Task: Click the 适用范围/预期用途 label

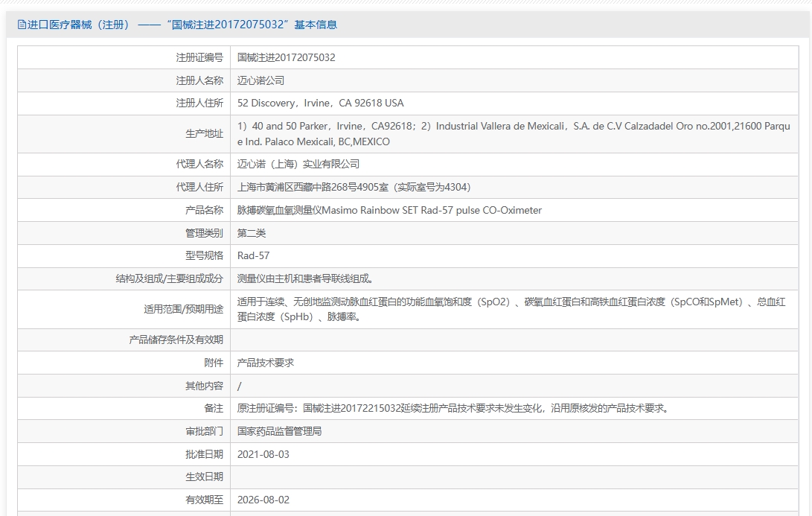Action: (183, 309)
